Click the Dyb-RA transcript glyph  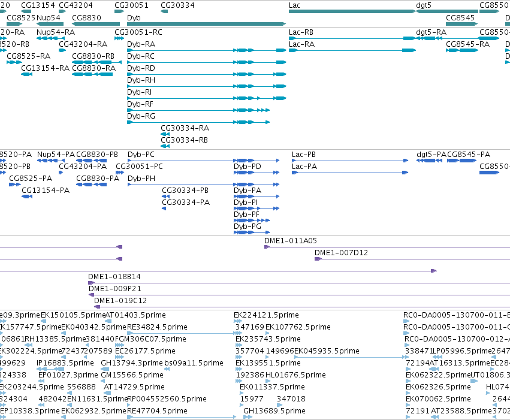click(207, 50)
